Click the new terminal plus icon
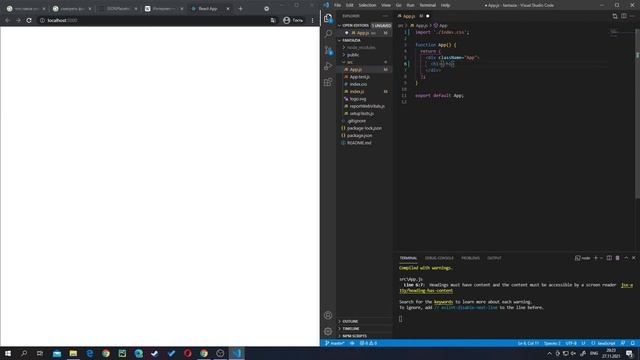640x360 pixels. [596, 258]
